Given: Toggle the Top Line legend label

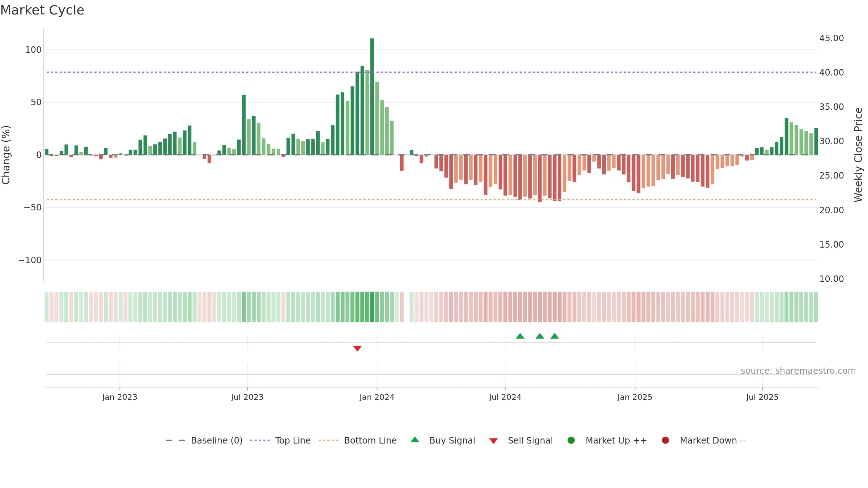Looking at the screenshot, I should pos(293,440).
